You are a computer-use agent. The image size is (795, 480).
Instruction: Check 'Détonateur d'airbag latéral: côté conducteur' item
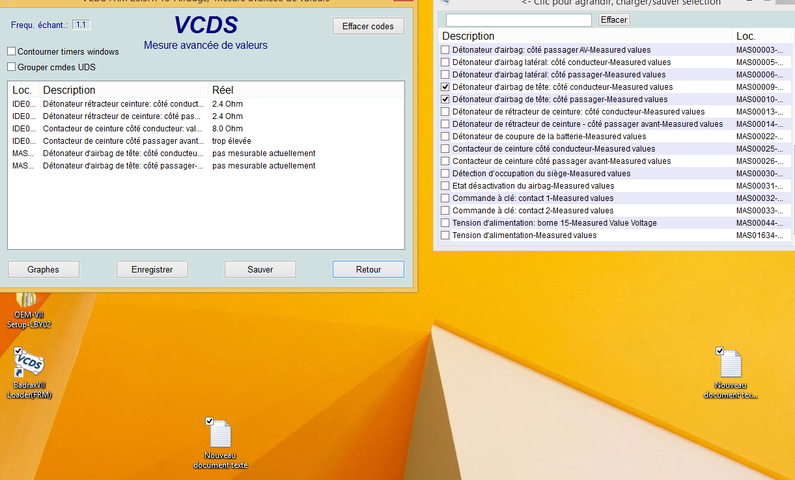[x=445, y=62]
